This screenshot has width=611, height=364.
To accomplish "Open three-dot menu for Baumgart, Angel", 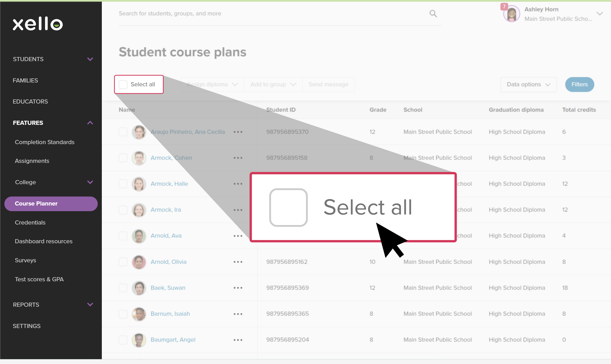I will 238,340.
